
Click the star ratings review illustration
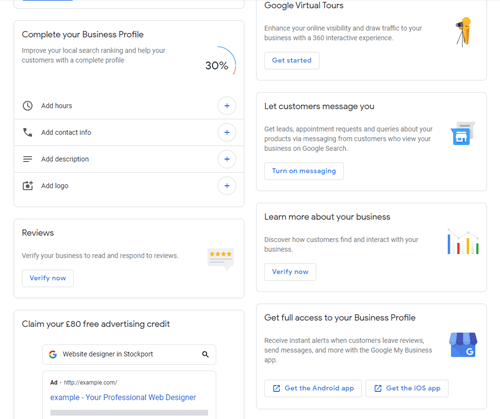click(x=221, y=259)
